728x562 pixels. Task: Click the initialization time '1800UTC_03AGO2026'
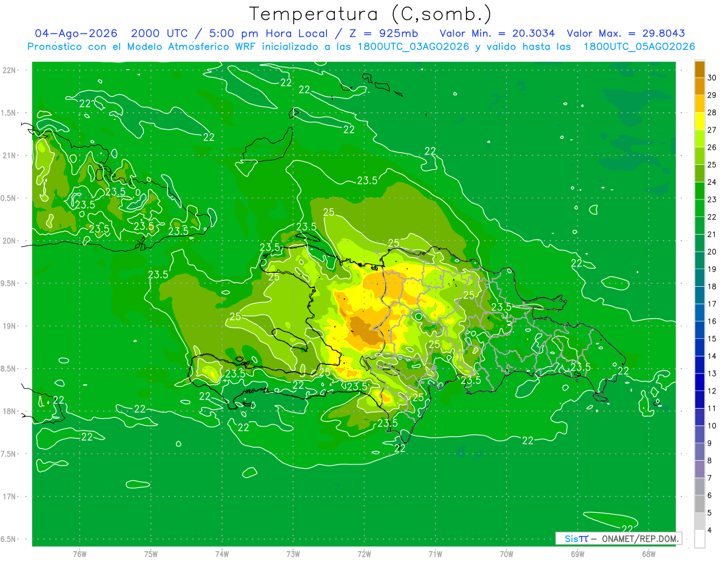click(x=414, y=47)
